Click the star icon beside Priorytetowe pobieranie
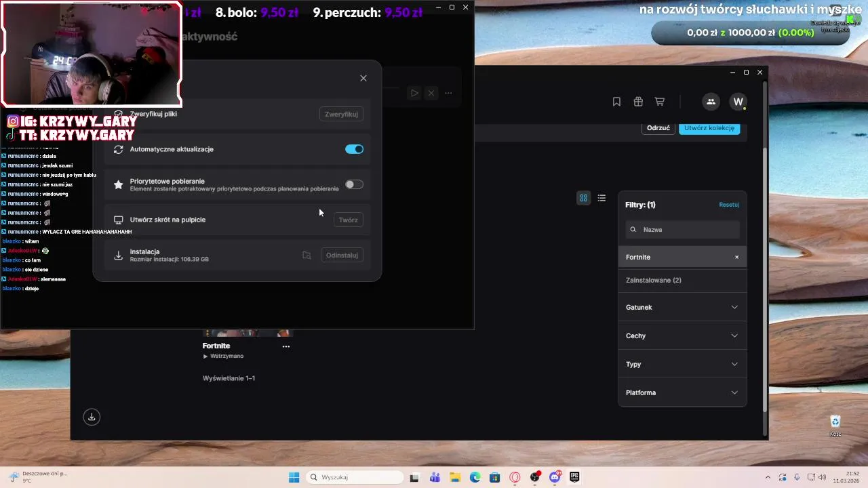 pyautogui.click(x=118, y=184)
